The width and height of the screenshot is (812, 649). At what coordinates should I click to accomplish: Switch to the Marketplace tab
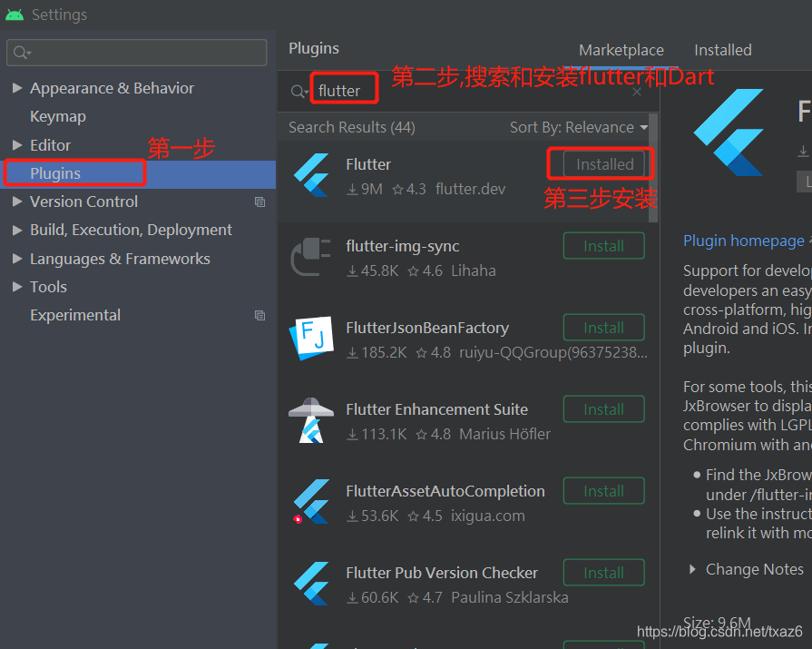(x=621, y=50)
